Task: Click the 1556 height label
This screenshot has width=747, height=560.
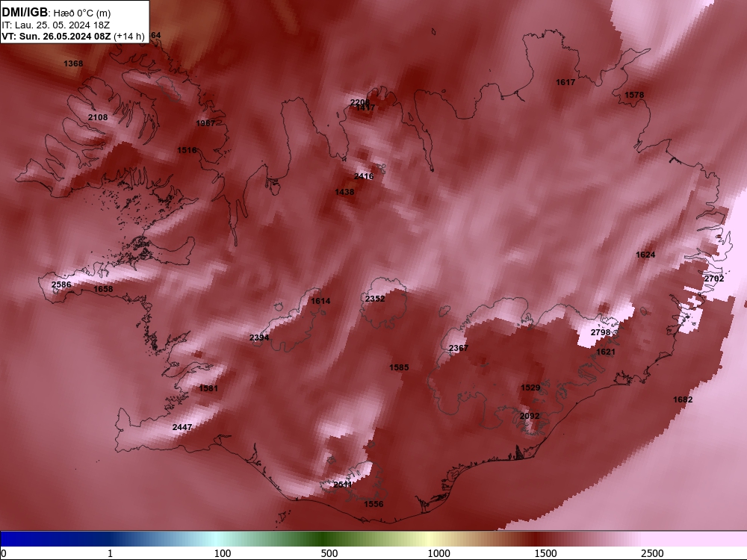Action: (x=373, y=504)
